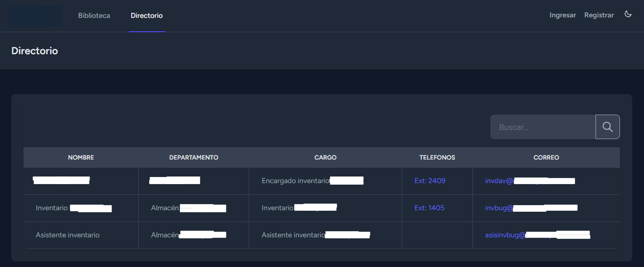Click the Ingresar link
644x267 pixels.
pos(562,15)
